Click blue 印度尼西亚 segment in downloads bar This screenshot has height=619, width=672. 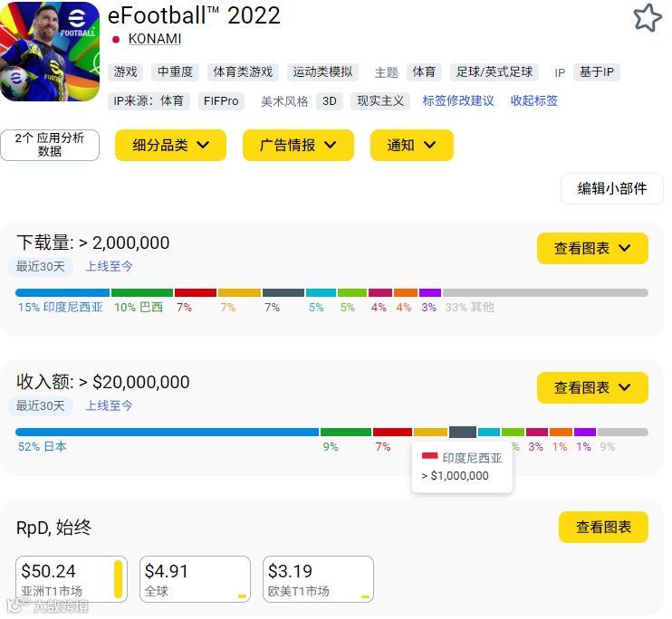click(62, 293)
